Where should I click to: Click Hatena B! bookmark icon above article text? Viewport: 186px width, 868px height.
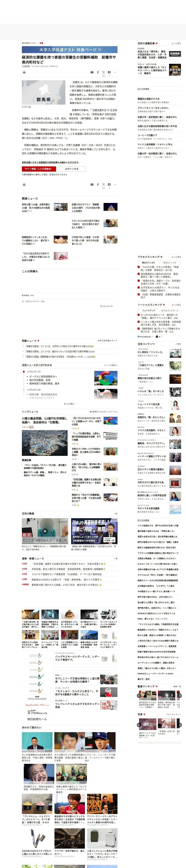[109, 72]
